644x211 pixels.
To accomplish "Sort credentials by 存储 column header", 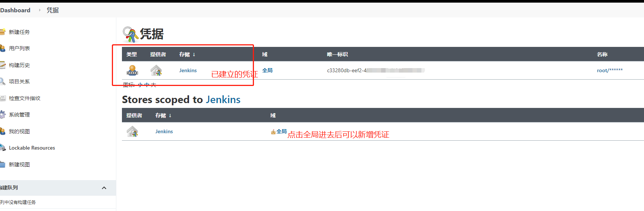I will 187,54.
